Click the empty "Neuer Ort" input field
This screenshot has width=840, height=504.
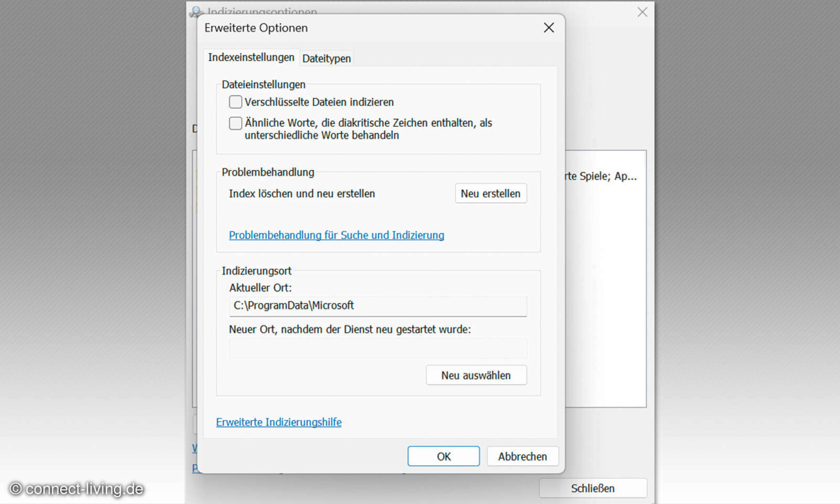pyautogui.click(x=377, y=348)
